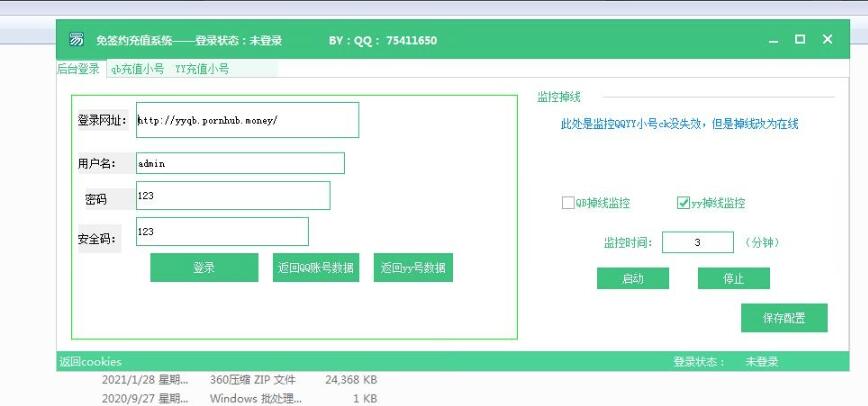Stop monitoring with the 停止 button
The image size is (868, 406).
(733, 279)
